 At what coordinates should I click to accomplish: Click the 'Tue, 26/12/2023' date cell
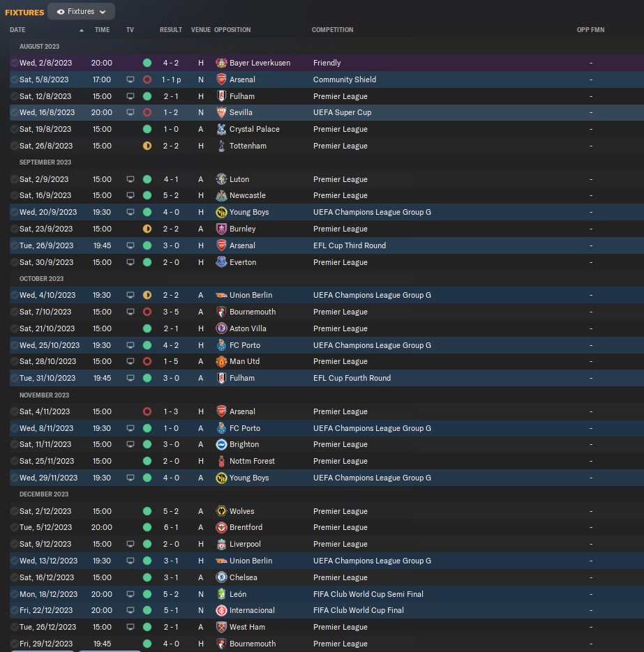tap(48, 627)
